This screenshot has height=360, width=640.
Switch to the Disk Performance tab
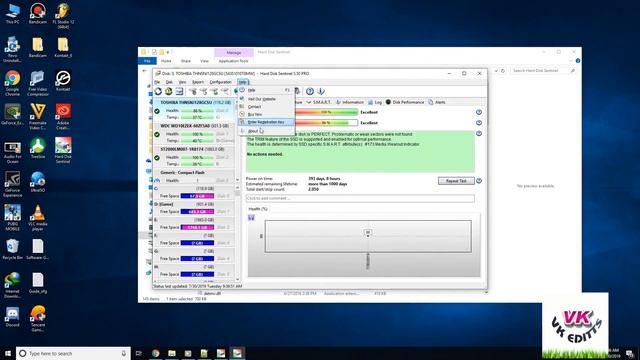(405, 102)
